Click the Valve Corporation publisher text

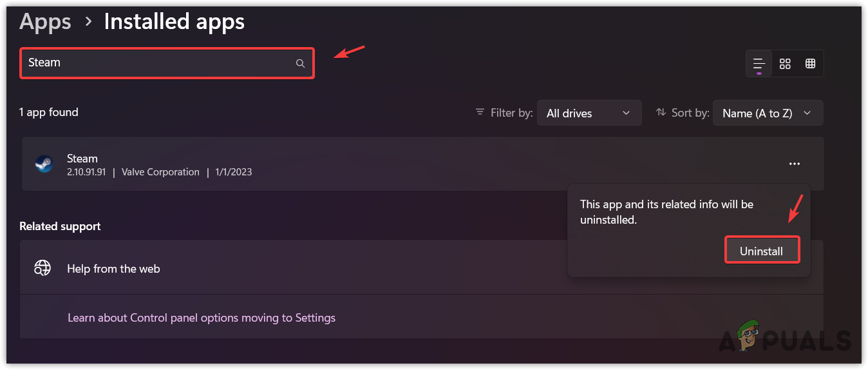click(x=160, y=172)
